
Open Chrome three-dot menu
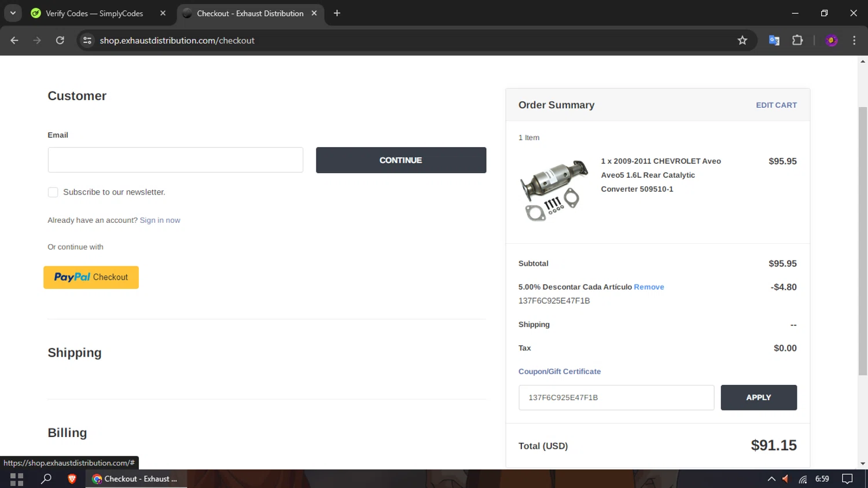tap(854, 41)
